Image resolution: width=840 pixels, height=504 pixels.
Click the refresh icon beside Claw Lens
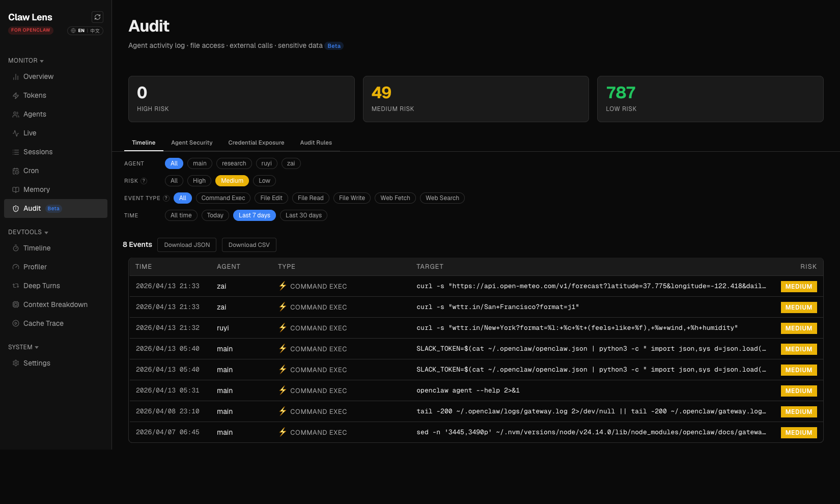point(97,17)
